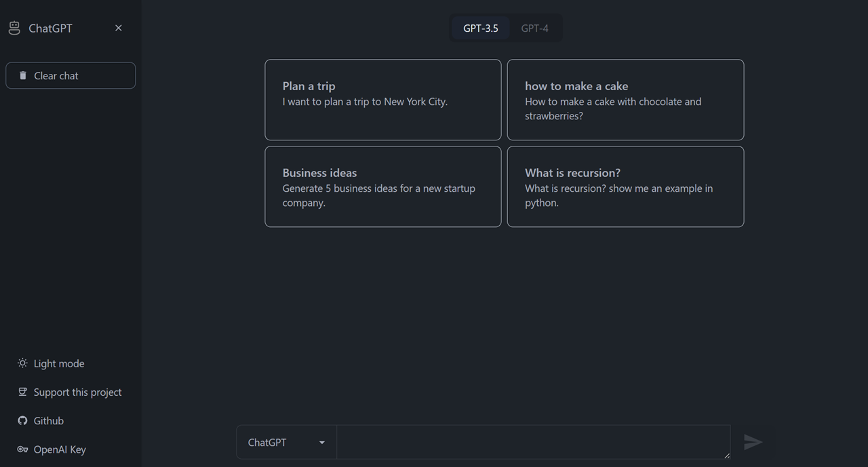
Task: Click the sun icon for light mode
Action: click(22, 363)
